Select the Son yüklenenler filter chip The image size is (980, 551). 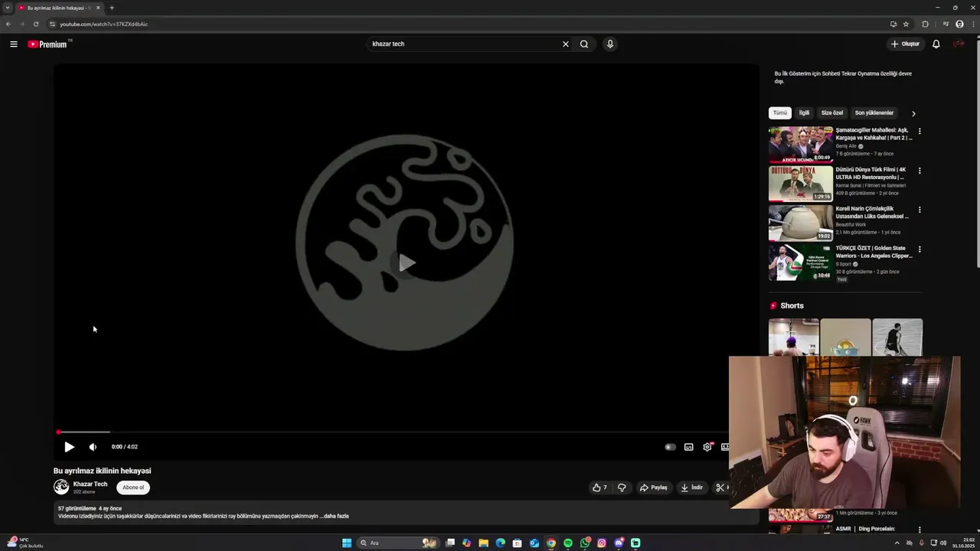pos(874,112)
